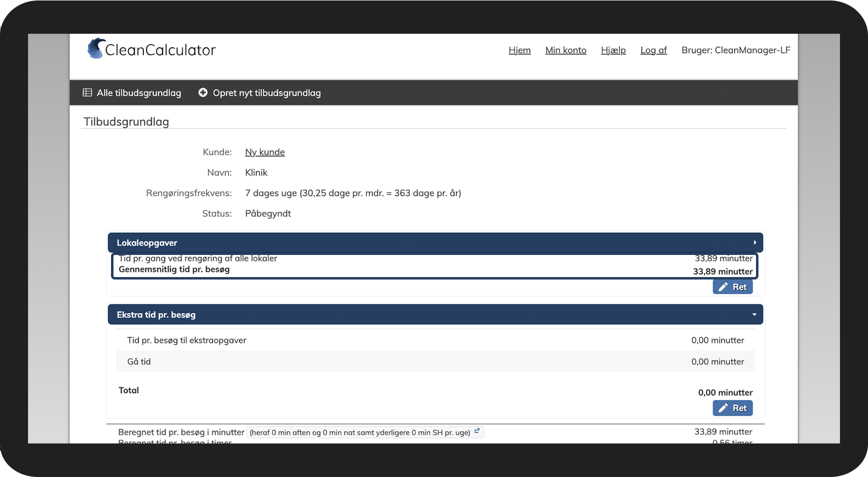This screenshot has height=477, width=868.
Task: Click the Rengøringsfrekvens: field label
Action: pos(189,193)
